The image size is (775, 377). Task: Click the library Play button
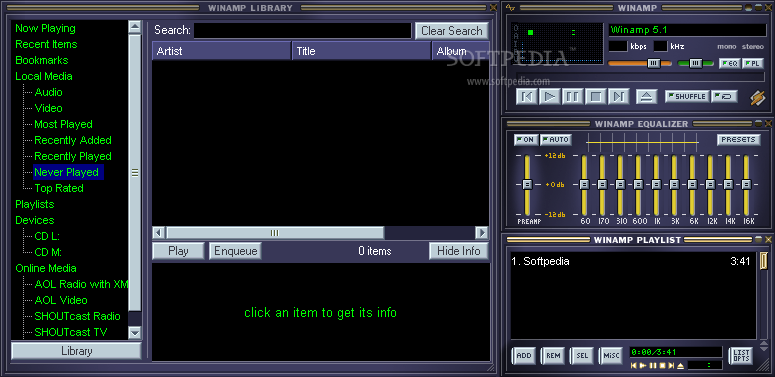coord(178,251)
